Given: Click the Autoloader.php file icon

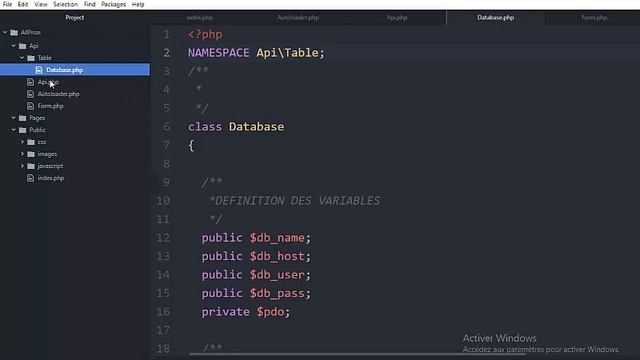Looking at the screenshot, I should 30,94.
